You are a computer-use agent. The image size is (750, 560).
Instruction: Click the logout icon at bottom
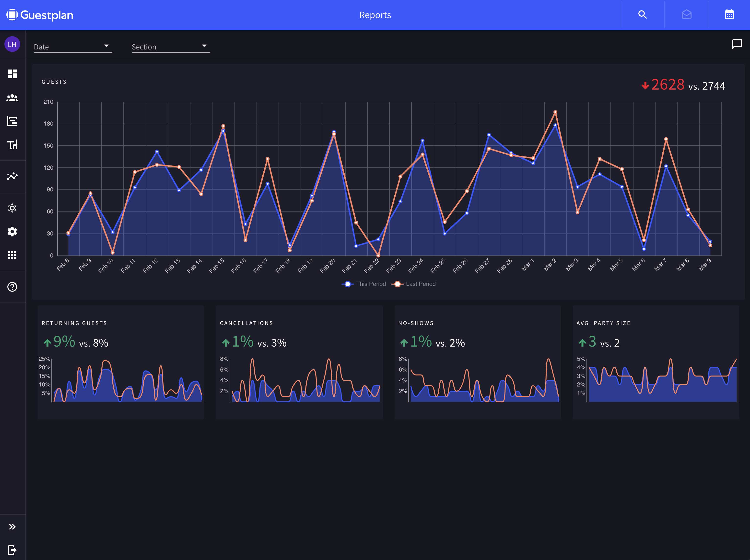coord(12,550)
